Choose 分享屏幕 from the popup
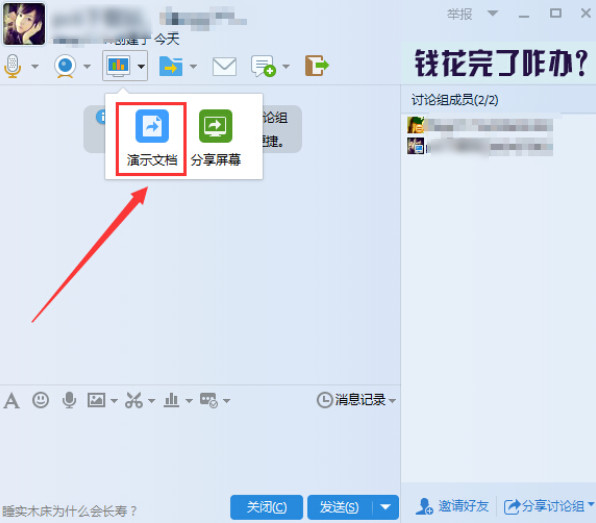 [216, 139]
